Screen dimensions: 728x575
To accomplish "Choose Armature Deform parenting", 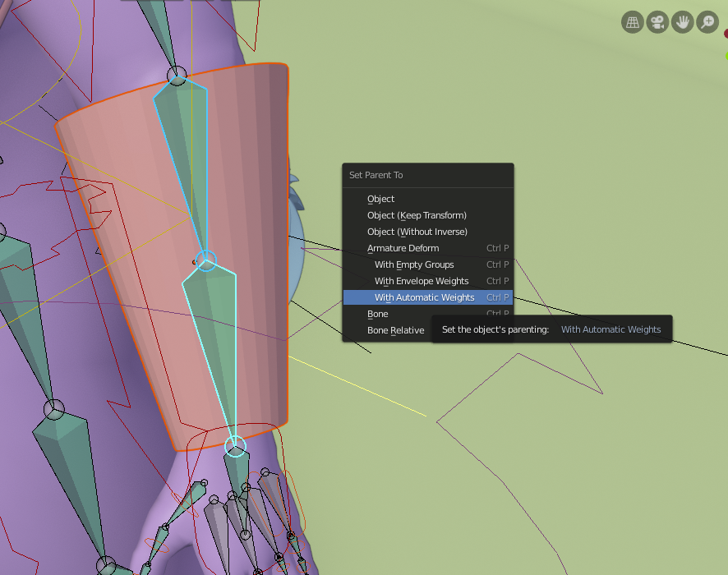I will [427, 248].
